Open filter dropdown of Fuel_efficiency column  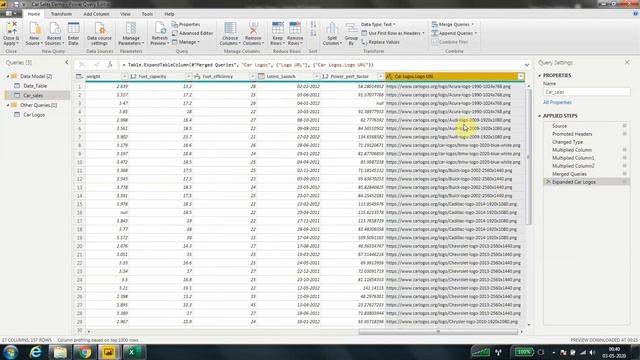tap(252, 76)
